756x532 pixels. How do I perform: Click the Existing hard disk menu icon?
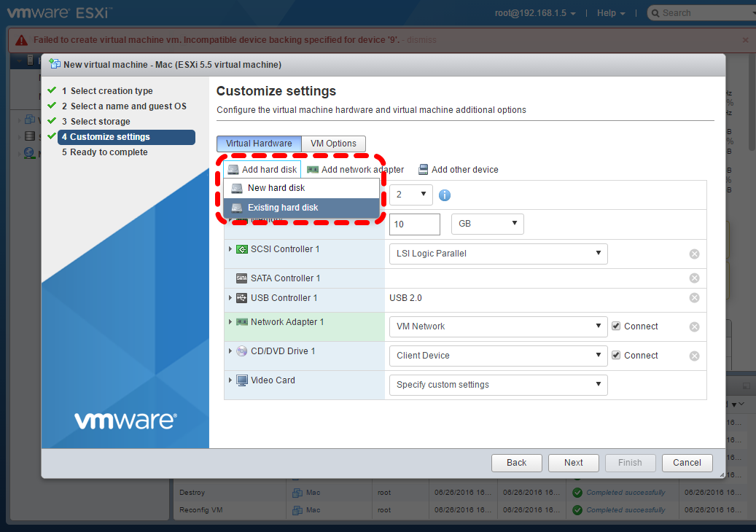pyautogui.click(x=237, y=208)
